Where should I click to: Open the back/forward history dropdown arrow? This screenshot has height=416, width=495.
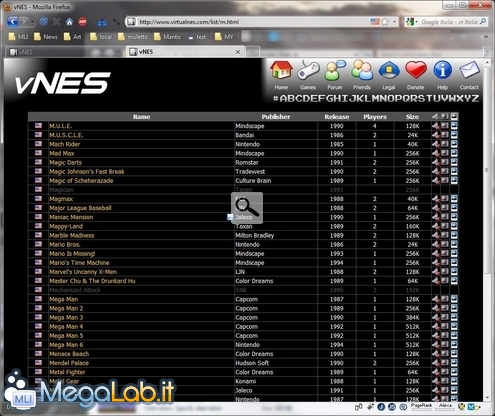(32, 22)
